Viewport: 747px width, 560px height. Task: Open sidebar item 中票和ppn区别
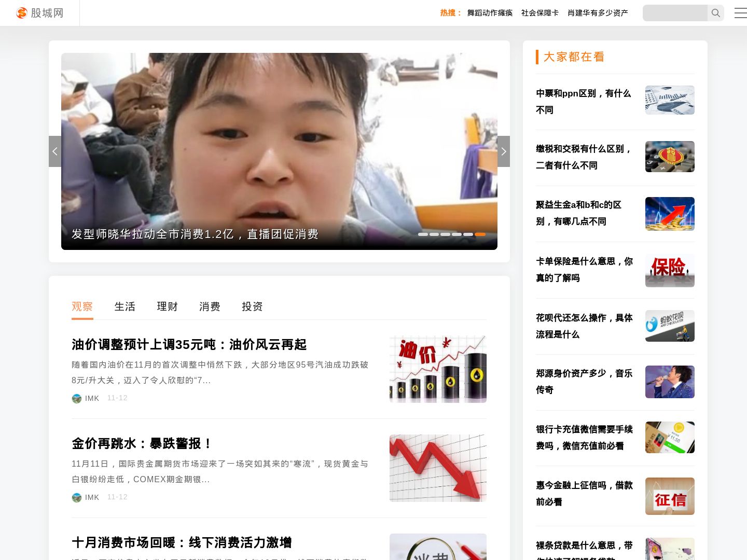584,102
